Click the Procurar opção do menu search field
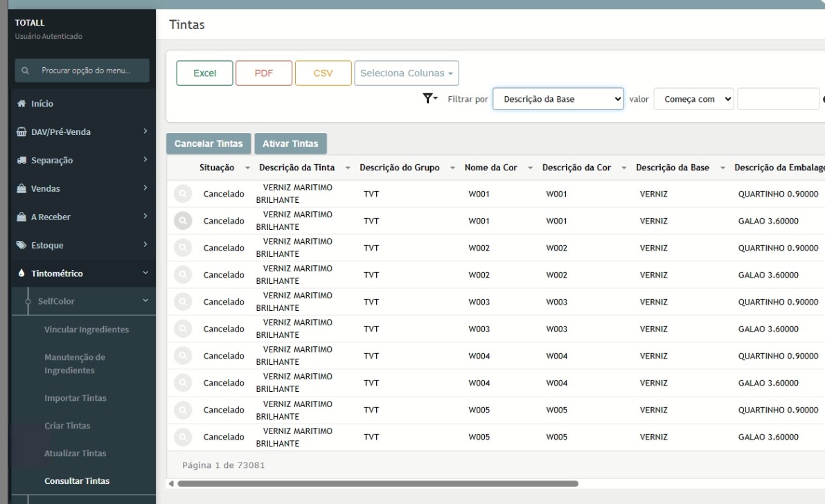This screenshot has height=504, width=825. pos(82,71)
